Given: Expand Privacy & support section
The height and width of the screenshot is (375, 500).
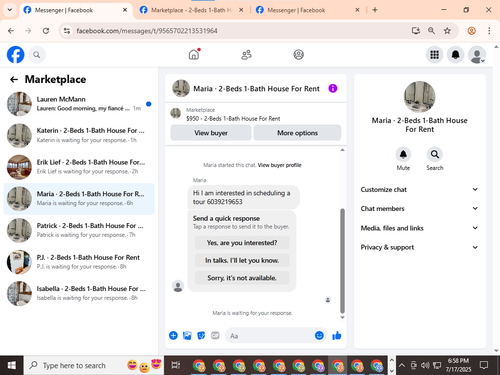Looking at the screenshot, I should (x=419, y=247).
